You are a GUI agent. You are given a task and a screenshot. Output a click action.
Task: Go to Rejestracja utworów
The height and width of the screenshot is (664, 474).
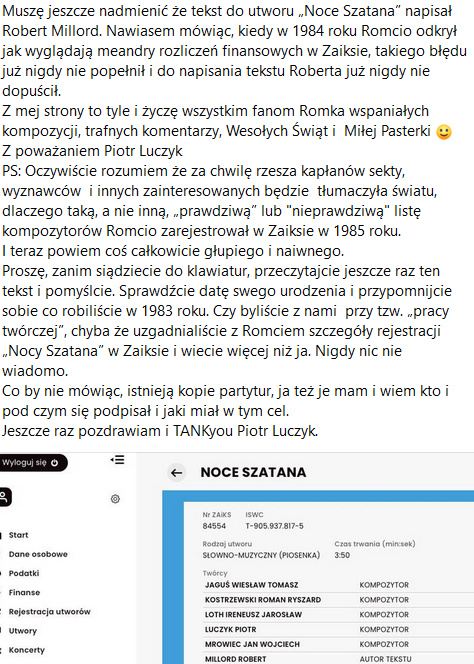point(50,611)
